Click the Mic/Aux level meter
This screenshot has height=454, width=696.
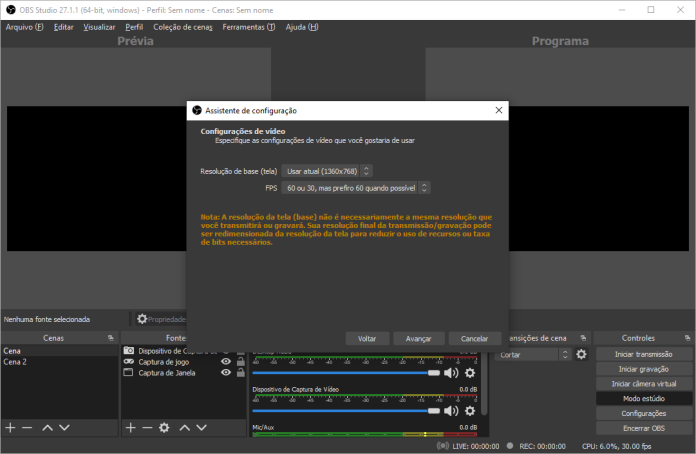pos(365,434)
